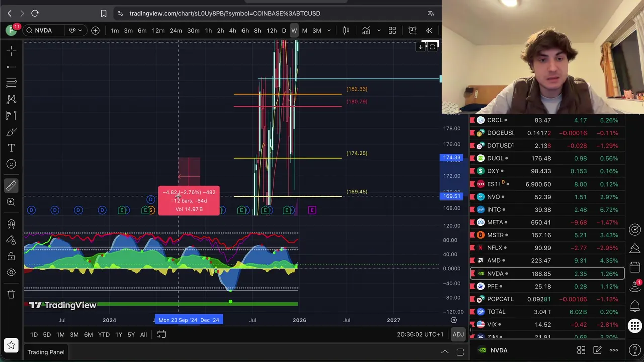Click the red flag beside MSTR

coord(472,235)
